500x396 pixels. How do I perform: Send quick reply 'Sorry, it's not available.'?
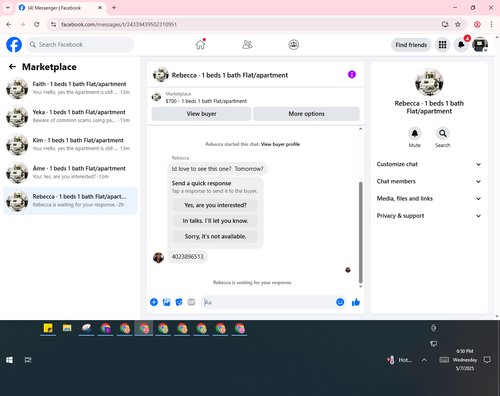click(215, 236)
